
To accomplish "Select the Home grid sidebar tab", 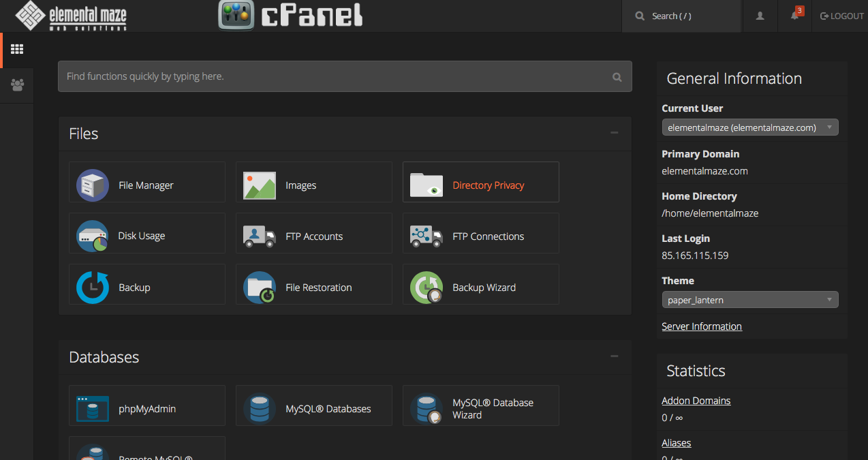I will pos(17,49).
